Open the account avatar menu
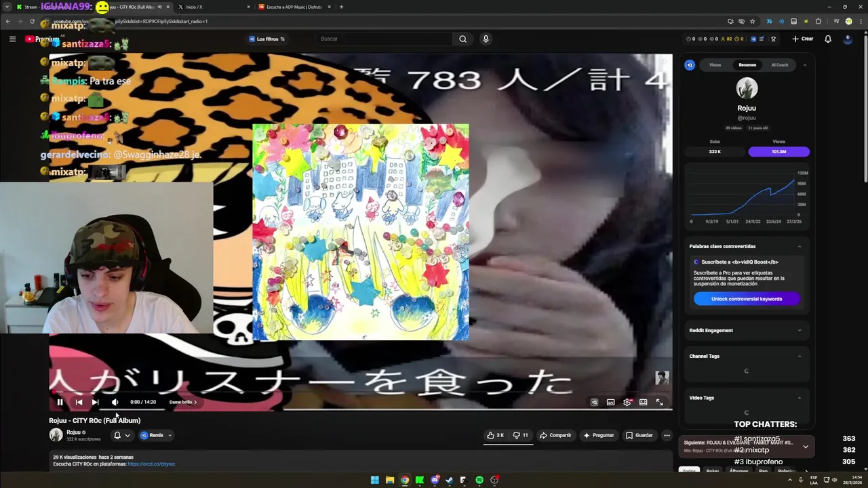868x488 pixels. [848, 39]
